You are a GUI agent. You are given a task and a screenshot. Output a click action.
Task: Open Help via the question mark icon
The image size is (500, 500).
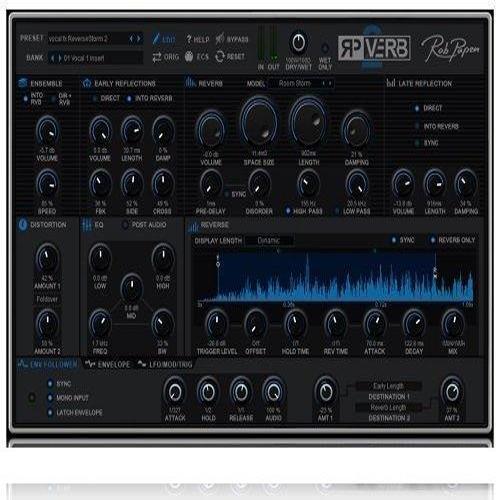(189, 39)
